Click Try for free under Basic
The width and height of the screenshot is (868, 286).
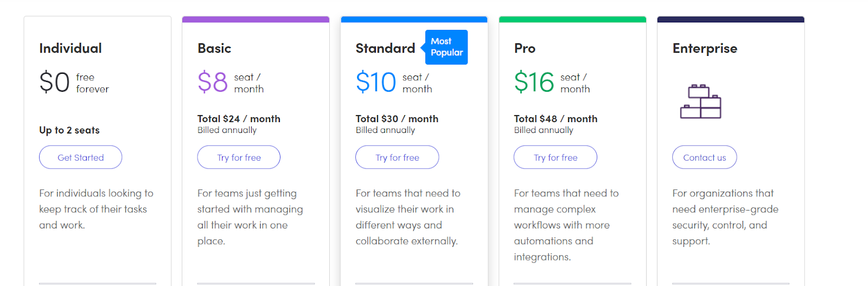click(239, 157)
